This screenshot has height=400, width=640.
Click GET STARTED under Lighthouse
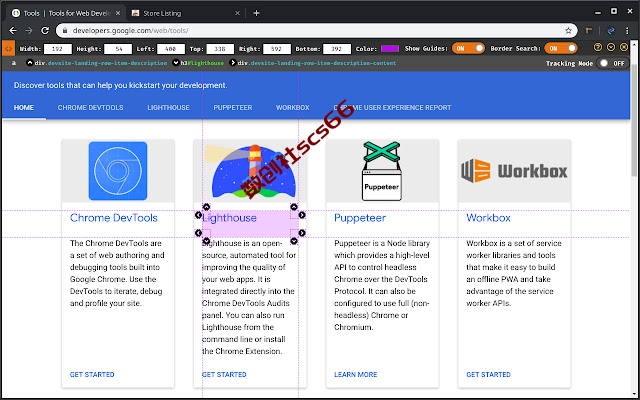click(224, 375)
